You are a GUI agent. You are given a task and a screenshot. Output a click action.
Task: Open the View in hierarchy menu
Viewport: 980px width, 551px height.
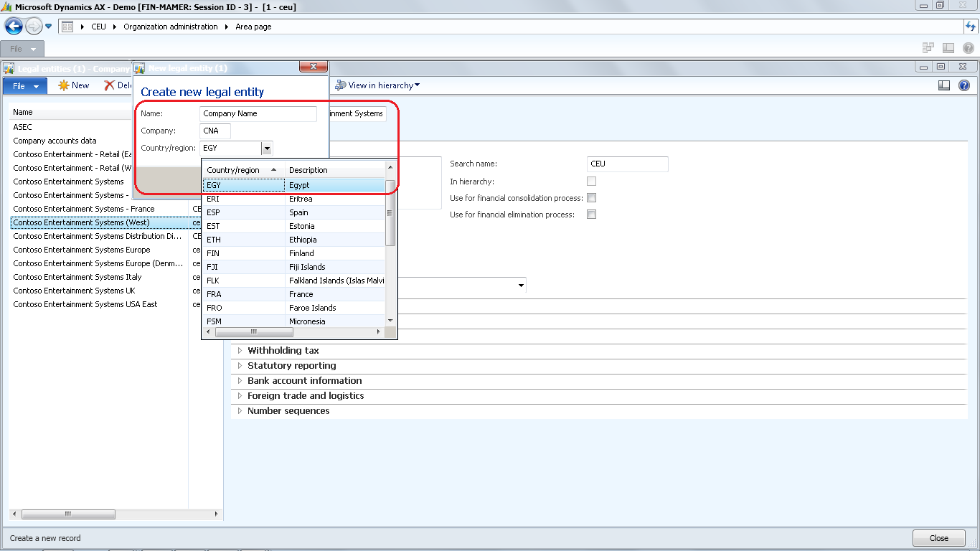pyautogui.click(x=377, y=85)
